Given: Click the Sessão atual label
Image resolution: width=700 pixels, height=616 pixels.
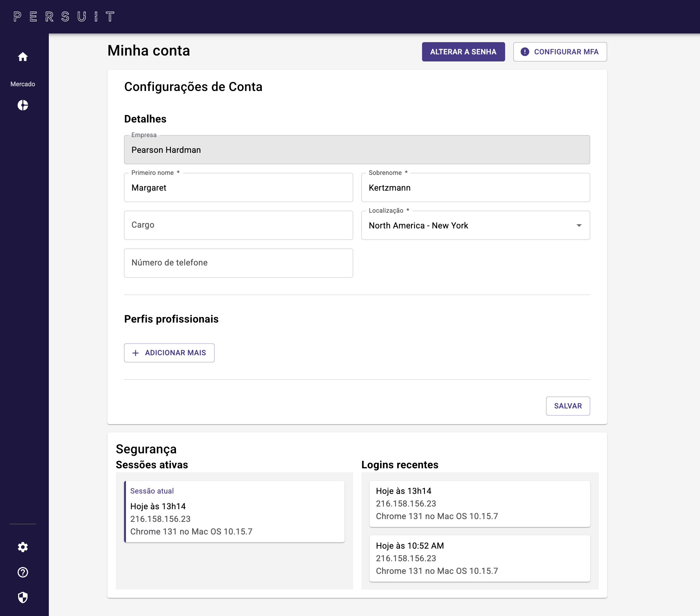Looking at the screenshot, I should 152,491.
